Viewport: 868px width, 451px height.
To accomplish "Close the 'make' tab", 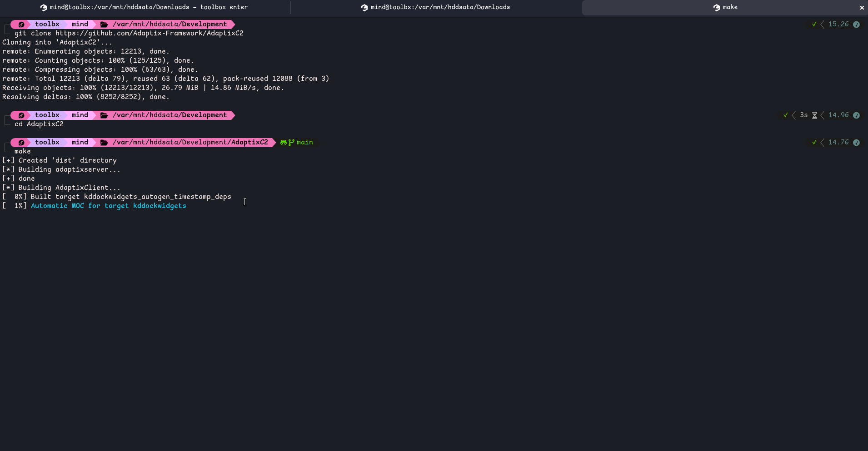I will coord(862,8).
